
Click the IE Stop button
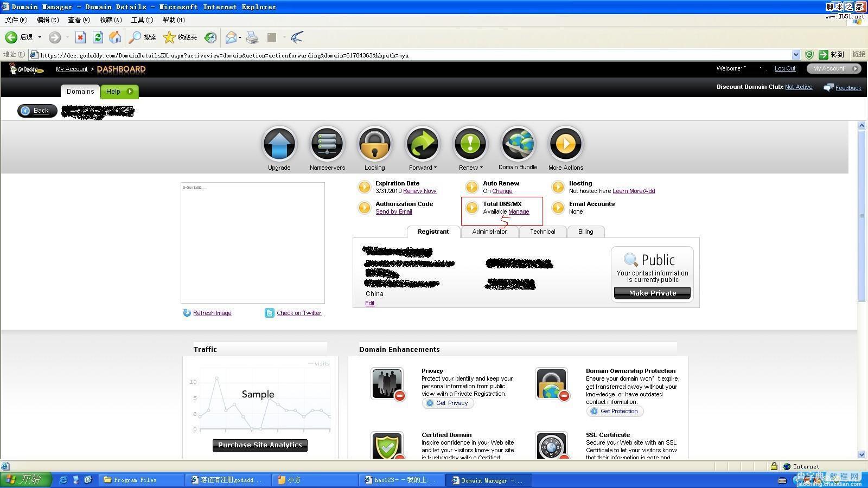[x=80, y=37]
